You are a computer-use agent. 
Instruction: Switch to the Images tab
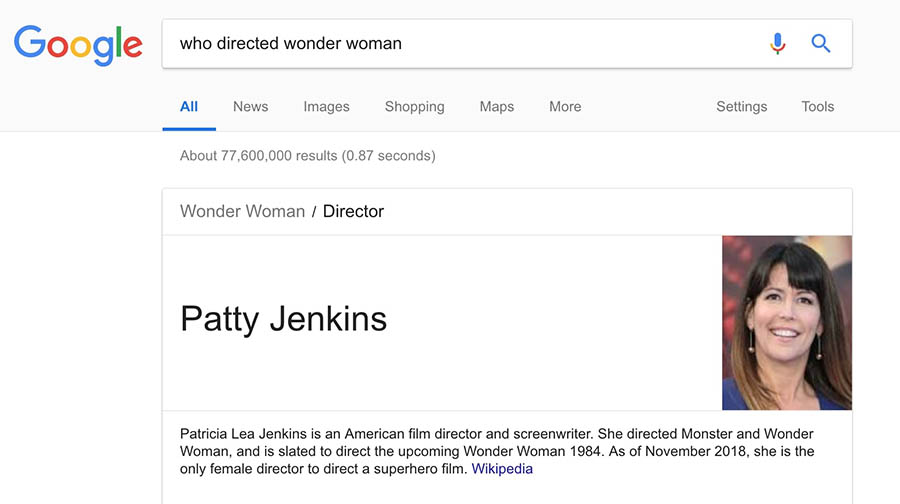click(x=326, y=107)
